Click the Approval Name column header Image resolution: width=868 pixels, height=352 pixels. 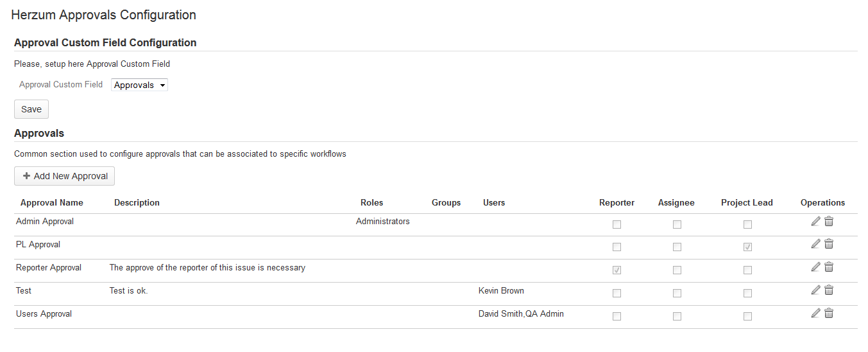[x=52, y=202]
